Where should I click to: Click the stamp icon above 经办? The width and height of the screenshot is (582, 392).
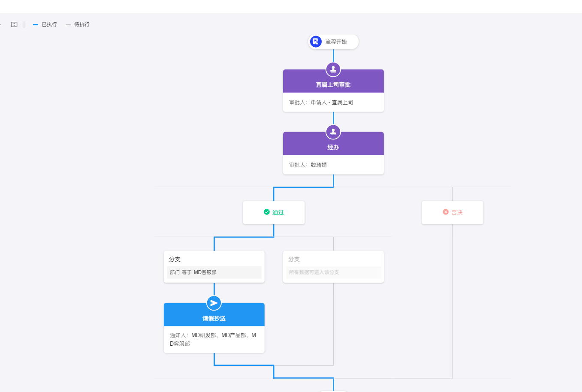pos(333,132)
